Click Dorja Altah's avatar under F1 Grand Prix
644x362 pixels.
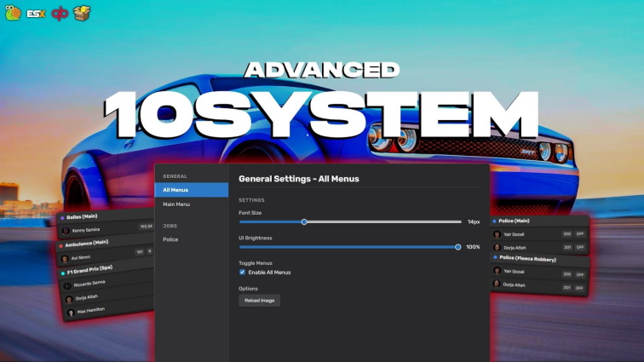[69, 300]
